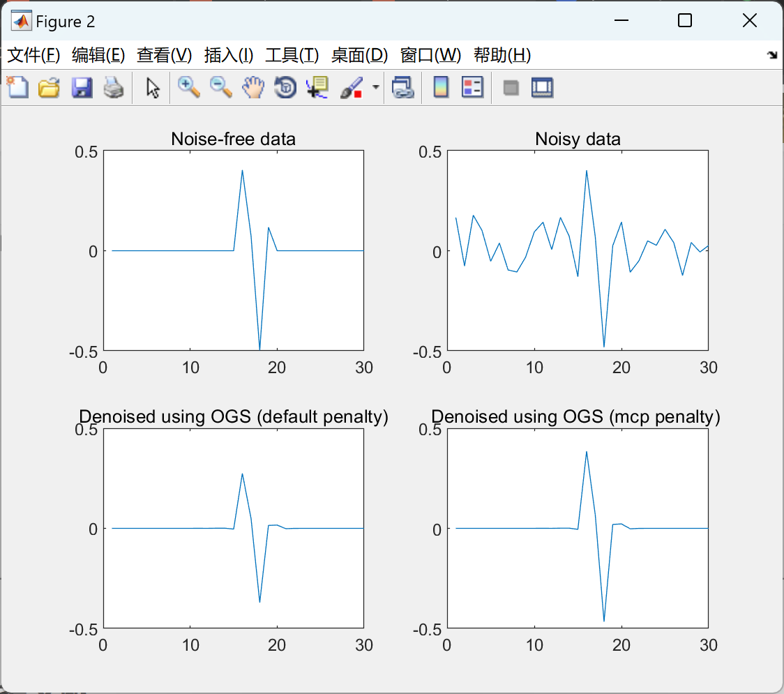Print the figure using printer icon

114,87
